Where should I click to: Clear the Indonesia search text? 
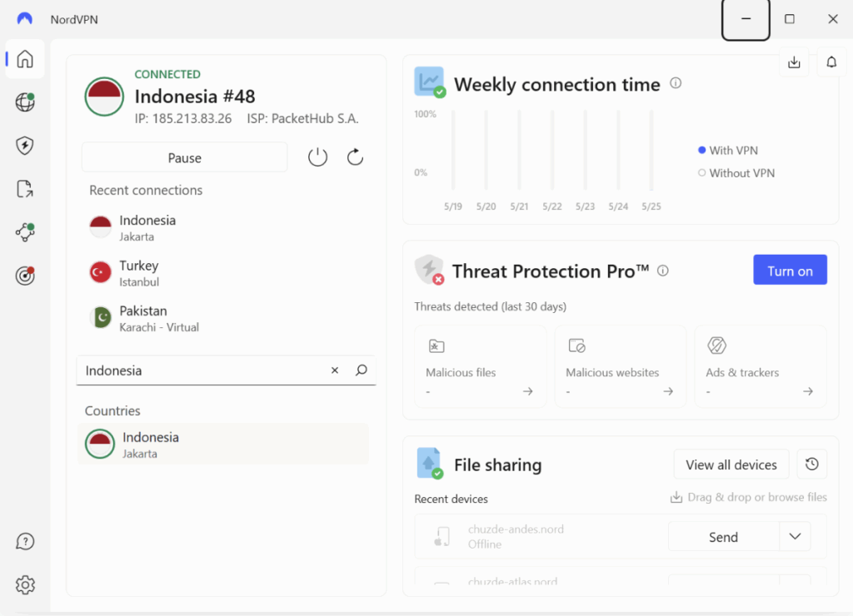335,370
